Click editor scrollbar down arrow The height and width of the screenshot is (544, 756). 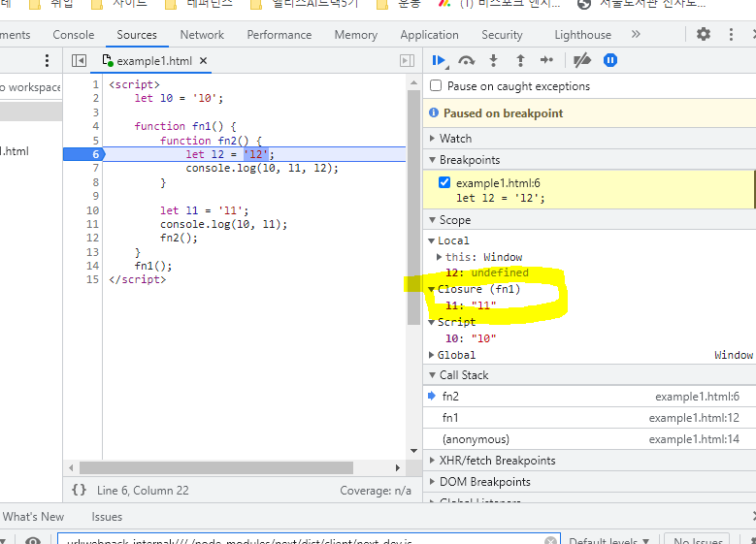(x=413, y=452)
